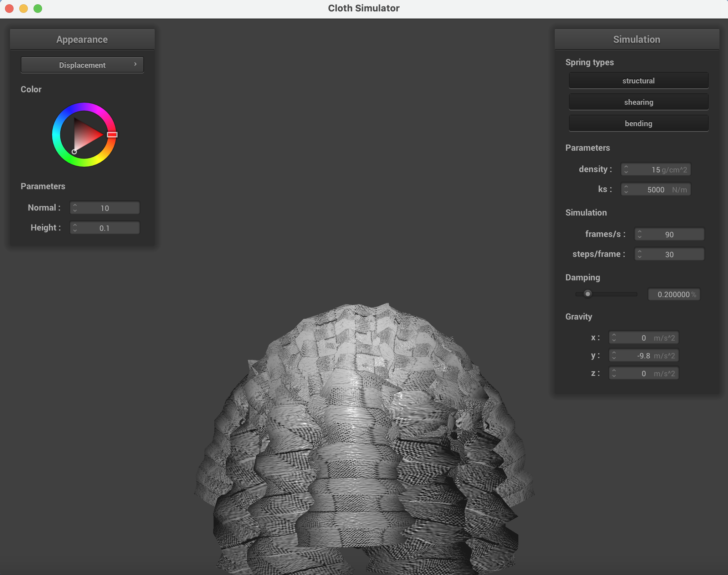Screen dimensions: 728x575
Task: Click the Normal parameter stepper arrows
Action: 75,208
